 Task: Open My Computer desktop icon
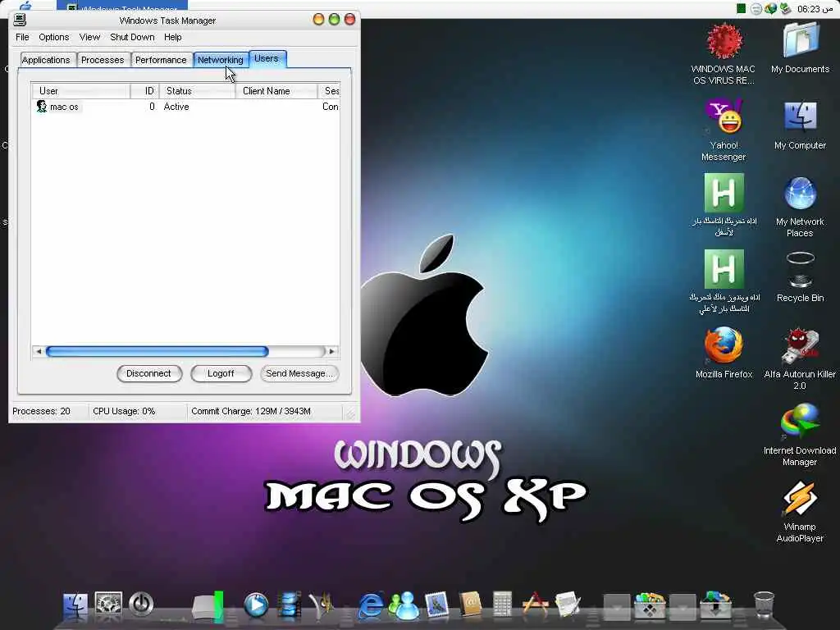point(801,116)
